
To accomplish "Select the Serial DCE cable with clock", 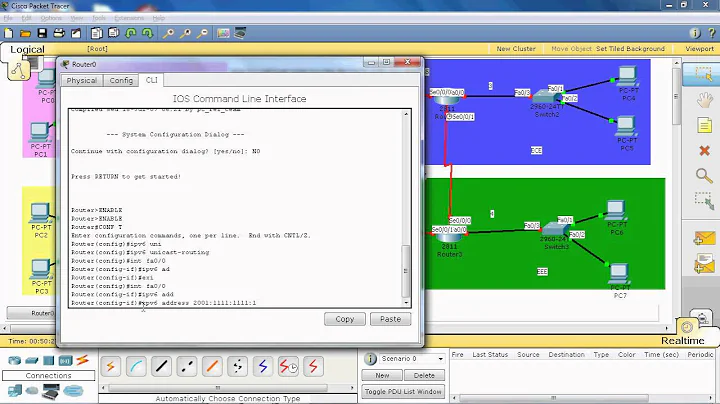I will pos(288,366).
